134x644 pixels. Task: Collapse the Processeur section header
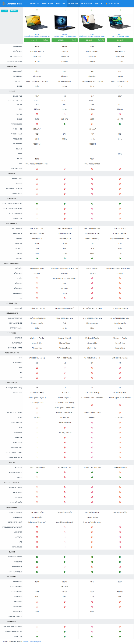[11, 224]
